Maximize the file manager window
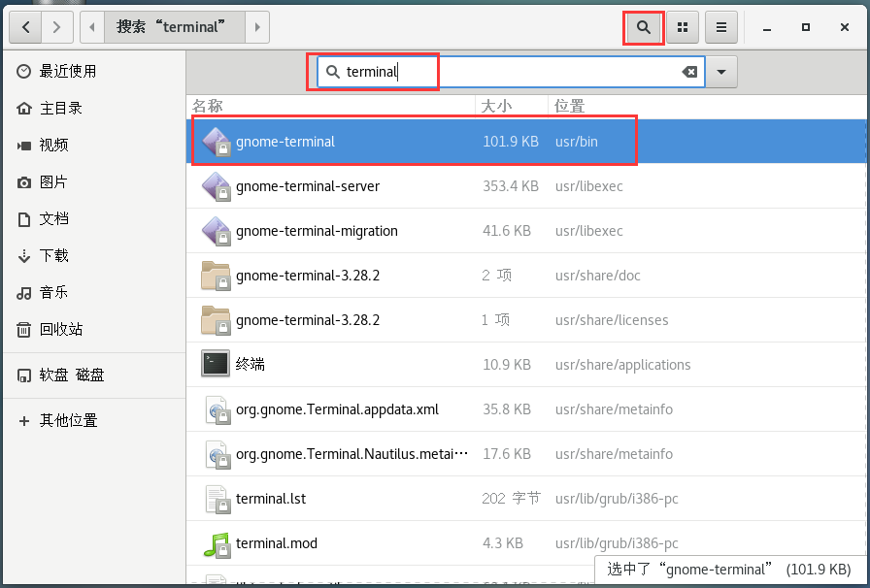Screen dimensions: 870x588 pos(806,27)
